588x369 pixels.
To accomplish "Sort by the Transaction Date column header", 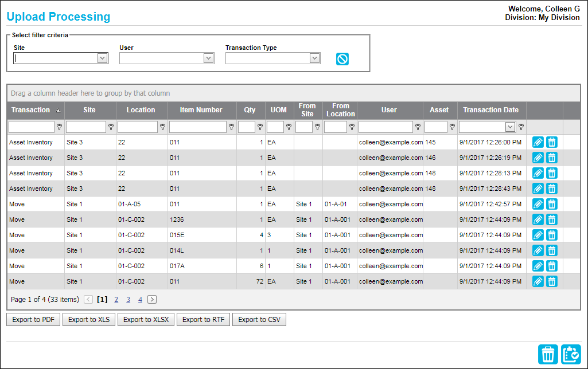I will (x=491, y=110).
